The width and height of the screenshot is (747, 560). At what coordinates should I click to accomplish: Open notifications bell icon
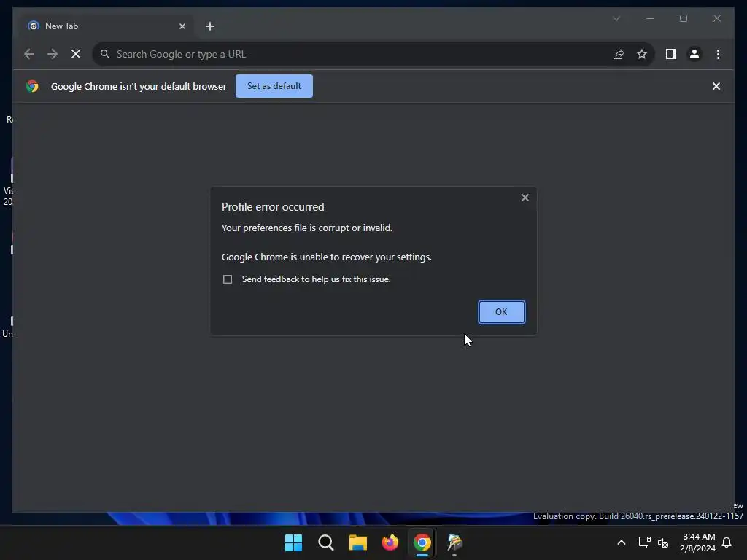[727, 542]
